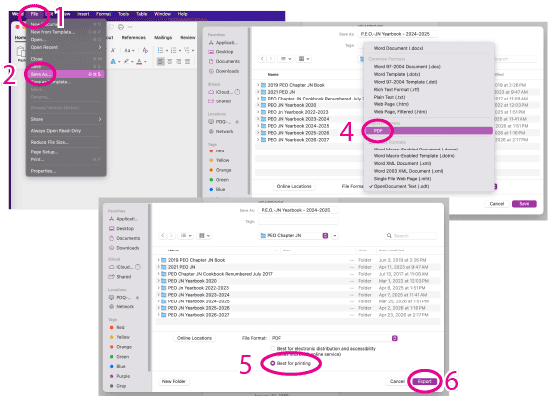This screenshot has width=548, height=400.
Task: Click the Paste clipboard icon in Word ribbon
Action: [x=21, y=53]
